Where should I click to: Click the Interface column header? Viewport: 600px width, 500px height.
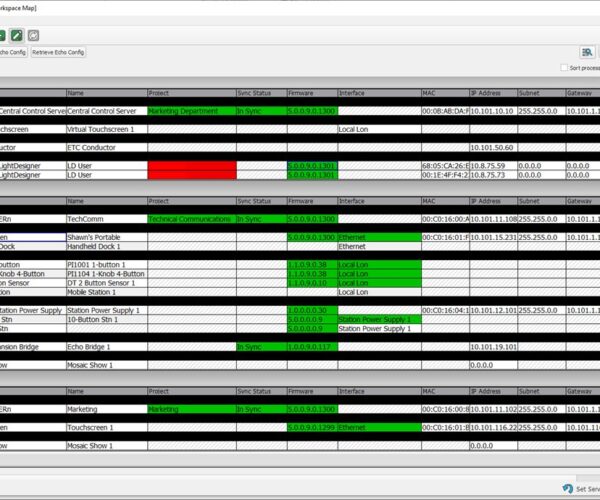pyautogui.click(x=377, y=93)
